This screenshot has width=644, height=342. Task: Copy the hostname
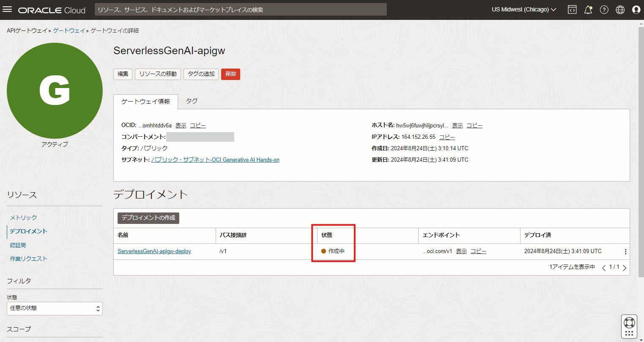474,126
